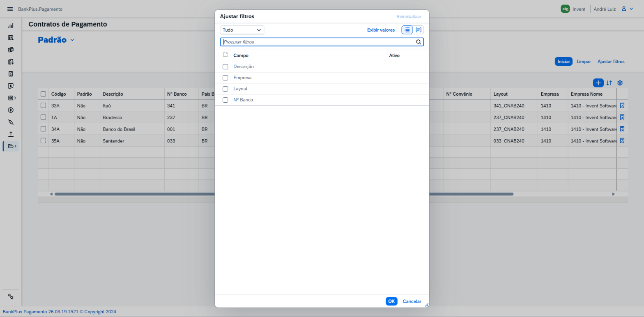Open the Tudo dropdown in filter dialog
The image size is (644, 317).
(x=242, y=30)
